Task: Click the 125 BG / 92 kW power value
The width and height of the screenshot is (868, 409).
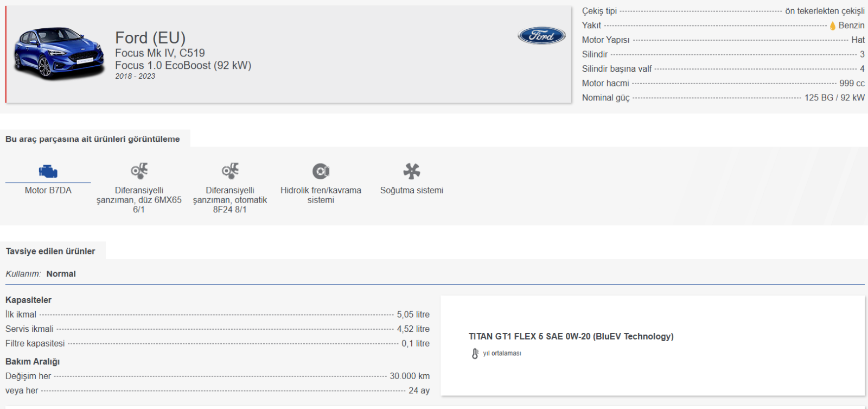Action: tap(834, 98)
